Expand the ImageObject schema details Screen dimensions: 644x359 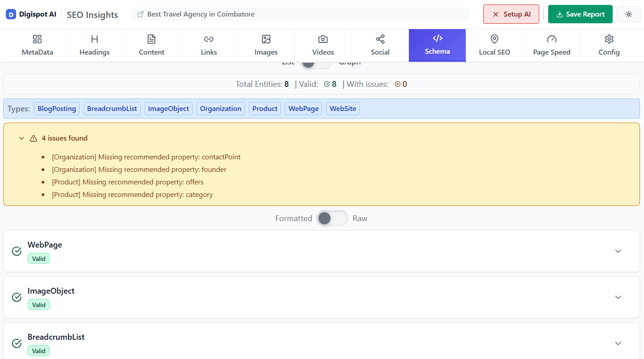[x=618, y=297]
